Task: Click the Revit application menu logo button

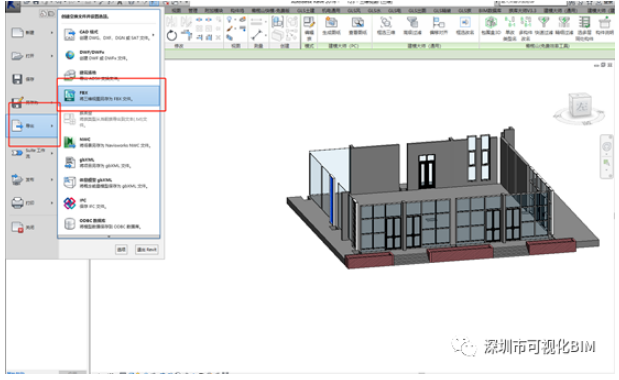Action: [13, 6]
